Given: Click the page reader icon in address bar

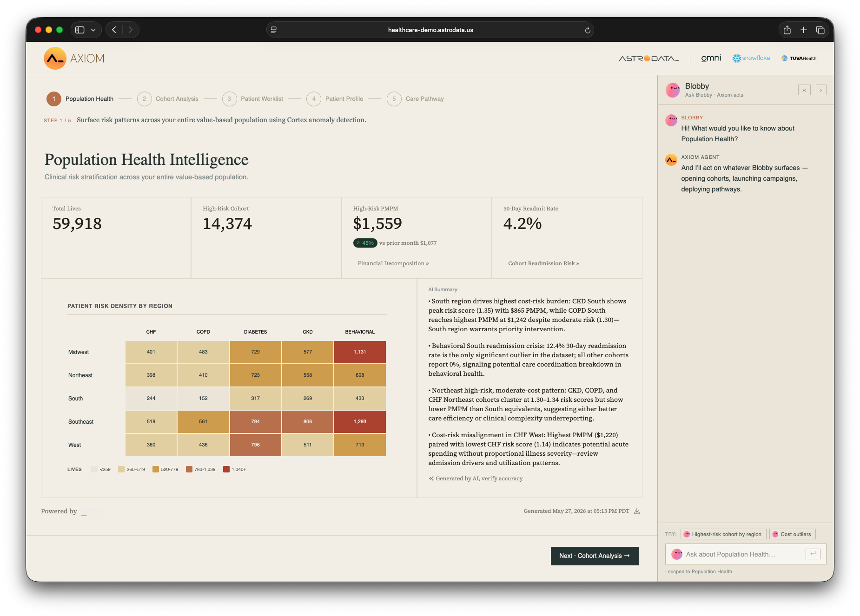Looking at the screenshot, I should [x=274, y=30].
